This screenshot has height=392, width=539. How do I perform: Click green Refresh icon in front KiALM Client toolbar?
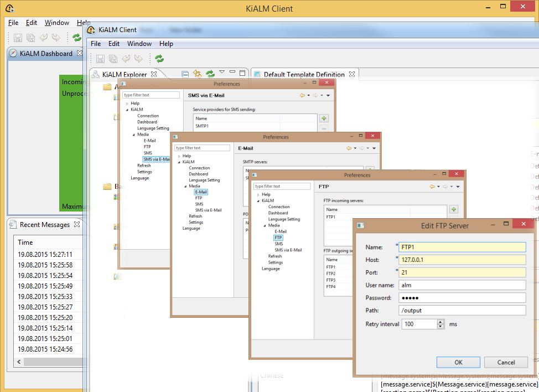click(159, 59)
